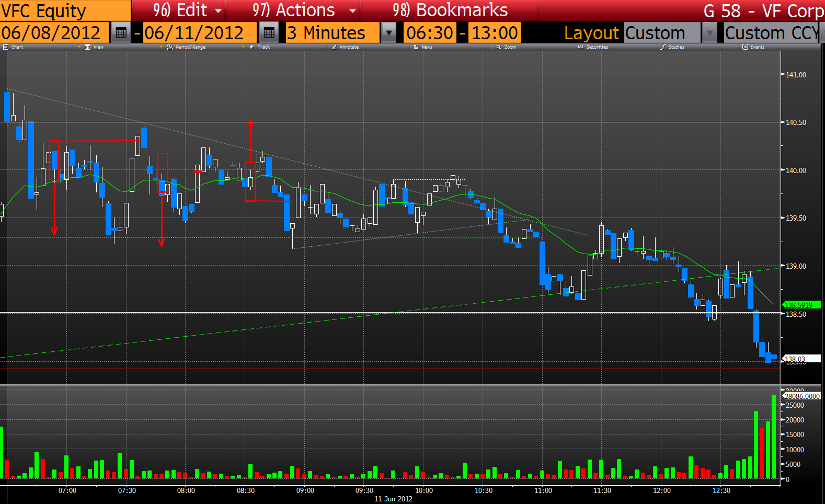Click the 12:30 time axis label
Viewport: 825px width, 504px height.
tap(721, 490)
